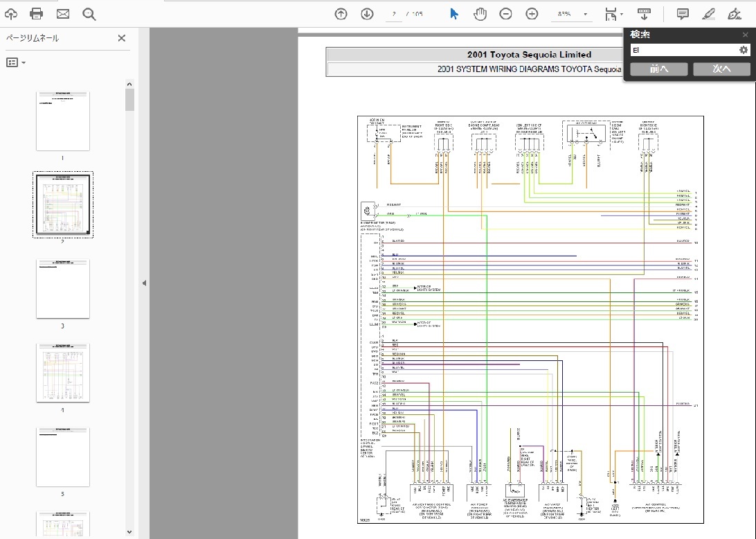This screenshot has height=539, width=756.
Task: Click the sign document icon
Action: point(735,14)
